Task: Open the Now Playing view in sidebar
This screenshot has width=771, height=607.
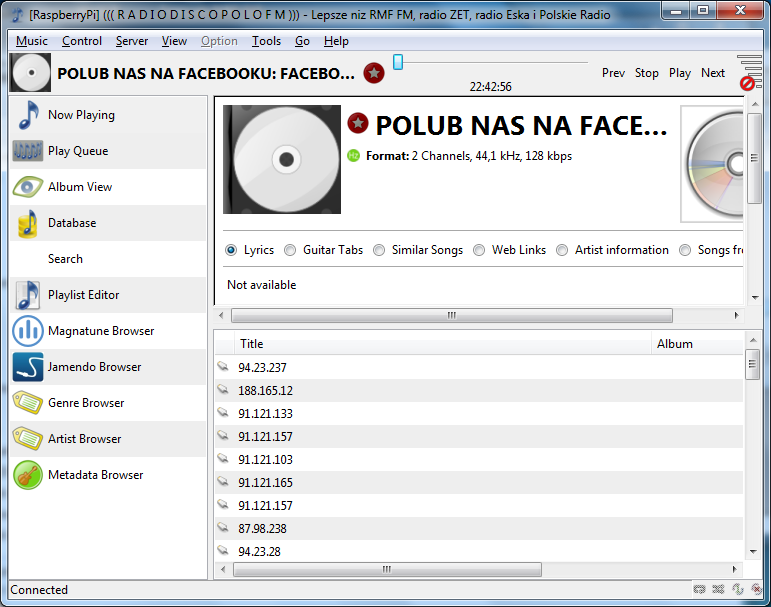Action: tap(108, 115)
